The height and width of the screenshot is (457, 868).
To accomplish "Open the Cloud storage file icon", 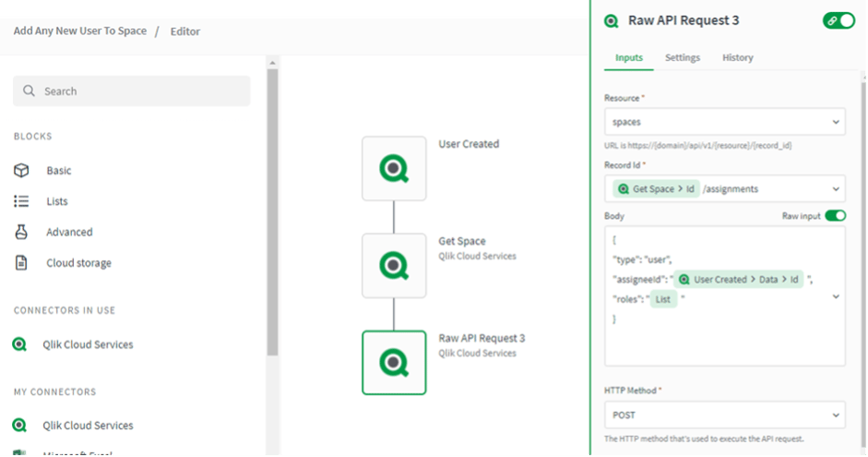I will pyautogui.click(x=21, y=262).
